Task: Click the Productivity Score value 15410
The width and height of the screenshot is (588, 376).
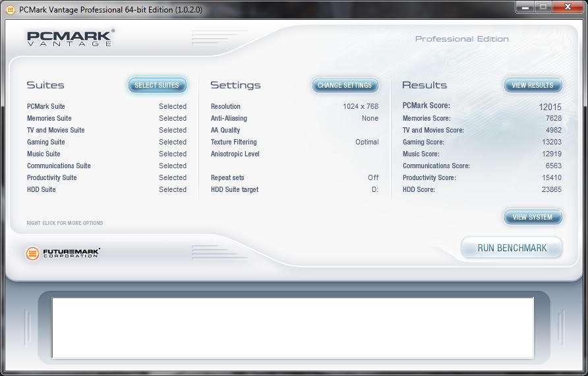Action: 552,178
